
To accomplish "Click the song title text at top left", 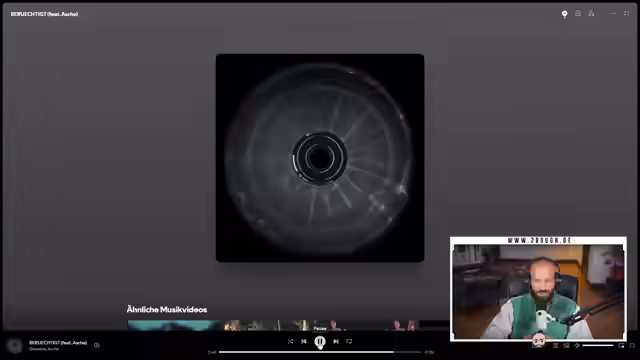I will pos(44,14).
